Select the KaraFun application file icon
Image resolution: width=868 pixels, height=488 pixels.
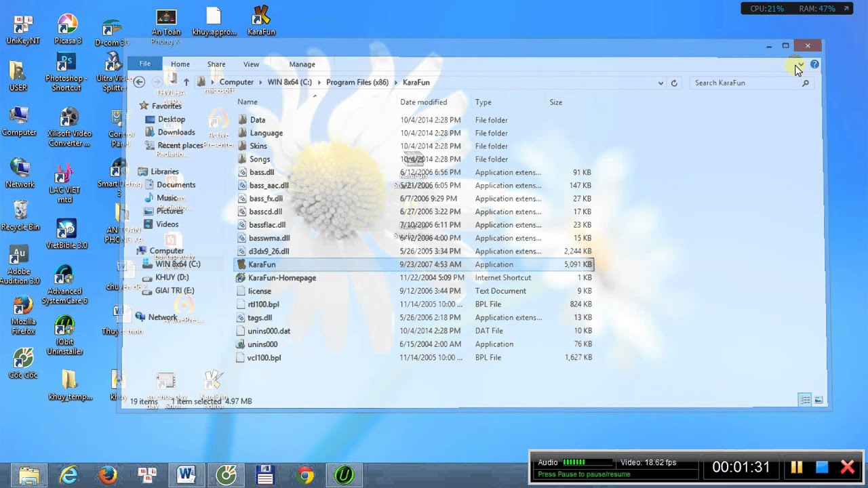(x=241, y=264)
